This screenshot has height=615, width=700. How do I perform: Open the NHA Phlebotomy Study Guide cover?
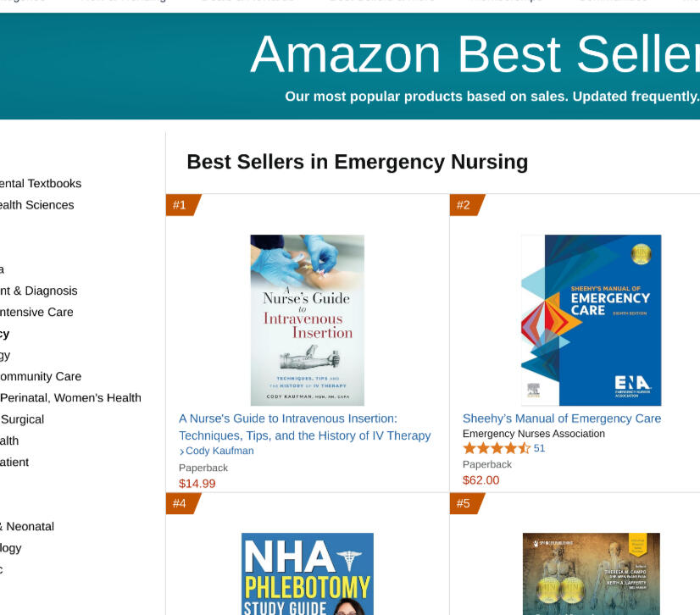(307, 574)
